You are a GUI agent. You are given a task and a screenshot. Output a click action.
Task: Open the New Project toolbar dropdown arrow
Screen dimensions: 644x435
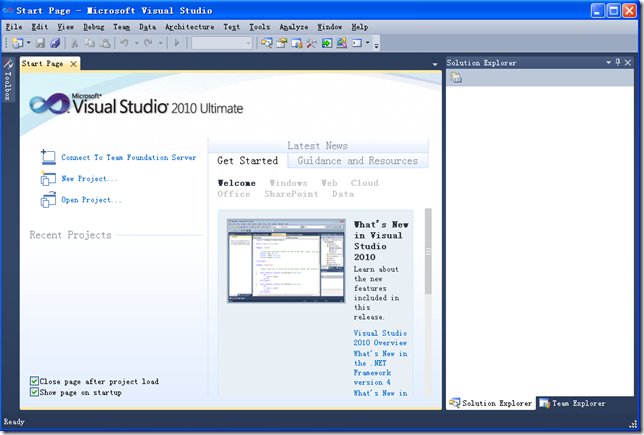(x=28, y=43)
